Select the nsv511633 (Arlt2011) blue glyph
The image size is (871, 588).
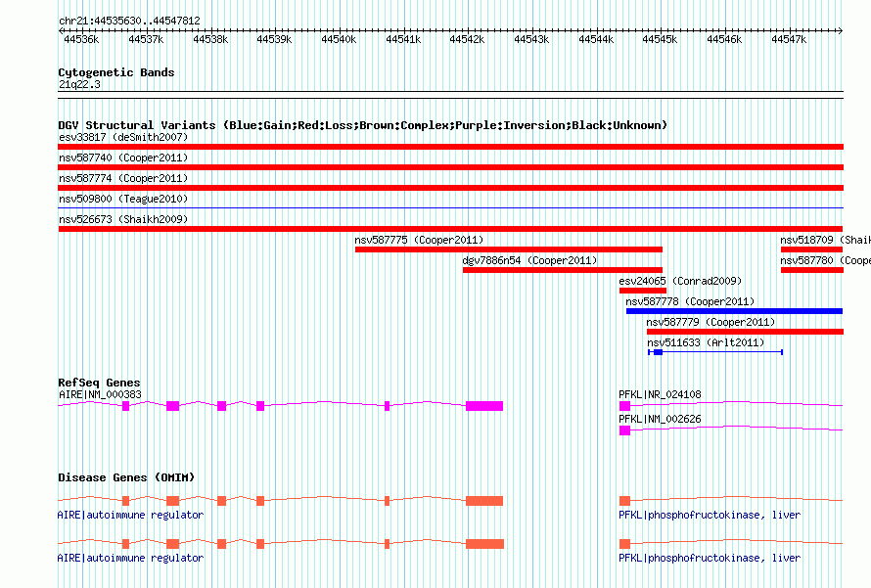(715, 352)
